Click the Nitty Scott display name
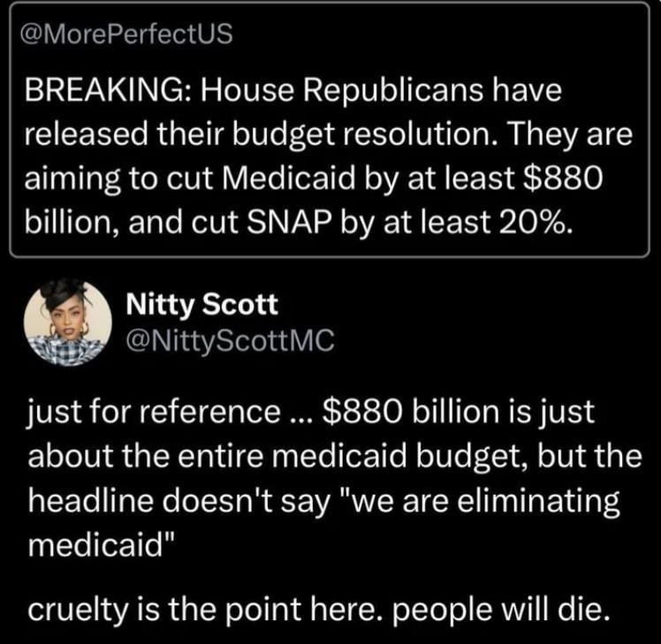661x644 pixels. click(202, 306)
